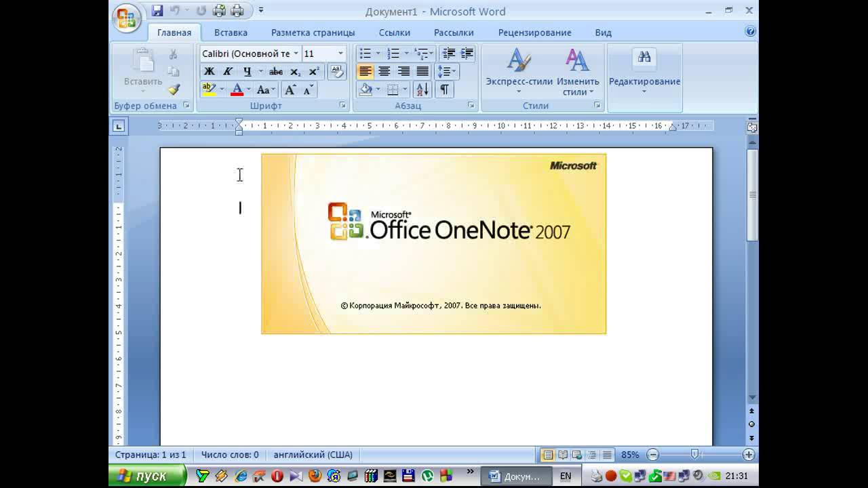The width and height of the screenshot is (868, 488).
Task: Open the Windows пуск start button
Action: click(x=147, y=476)
